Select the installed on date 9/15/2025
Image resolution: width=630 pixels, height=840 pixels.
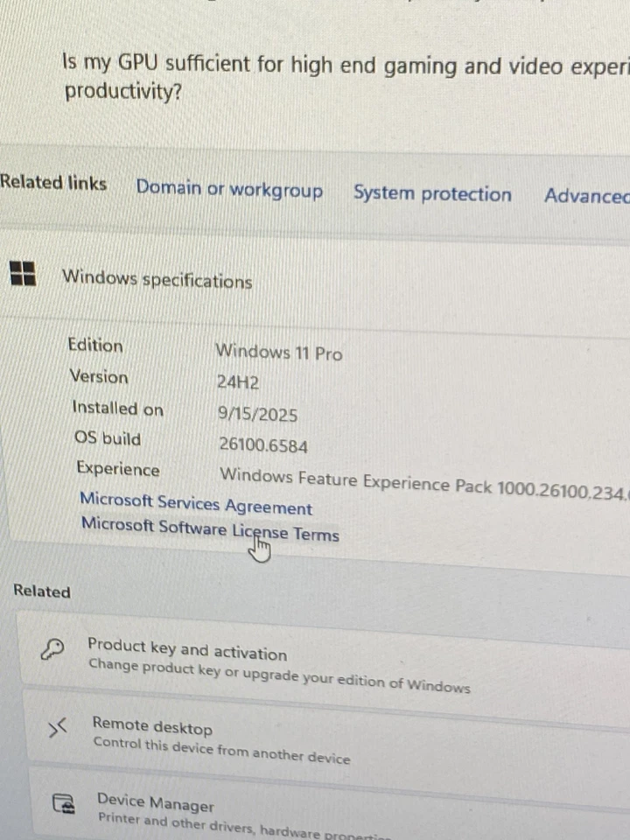pyautogui.click(x=257, y=414)
